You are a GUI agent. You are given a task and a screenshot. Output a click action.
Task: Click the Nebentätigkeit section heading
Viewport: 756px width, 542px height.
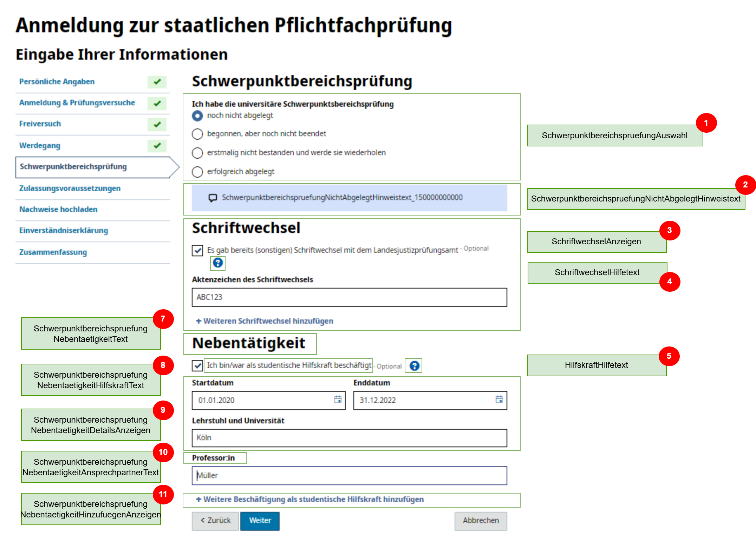pos(249,343)
